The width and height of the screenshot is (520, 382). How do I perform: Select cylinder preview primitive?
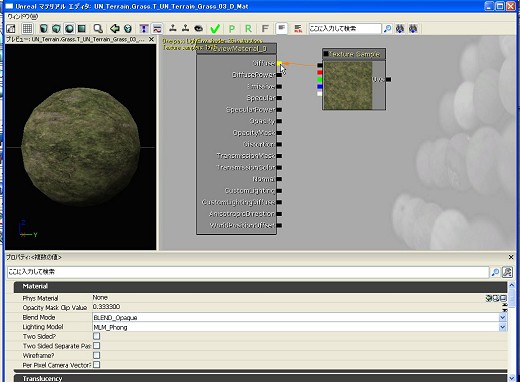pos(43,29)
